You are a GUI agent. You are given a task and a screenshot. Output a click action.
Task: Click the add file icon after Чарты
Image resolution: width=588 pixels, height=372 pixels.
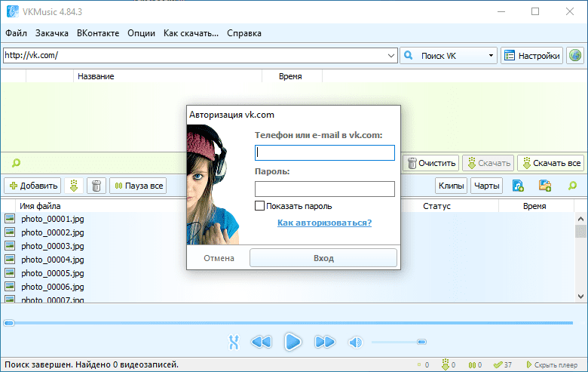tap(518, 186)
